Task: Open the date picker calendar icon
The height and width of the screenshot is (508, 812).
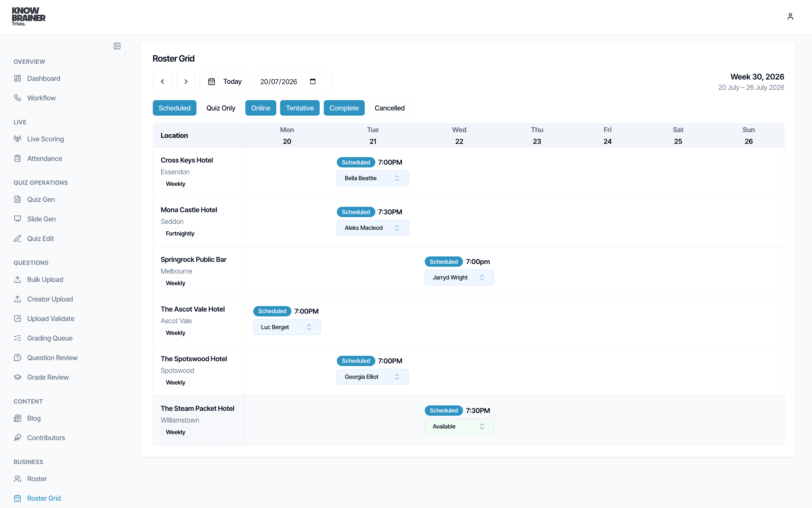Action: point(313,81)
